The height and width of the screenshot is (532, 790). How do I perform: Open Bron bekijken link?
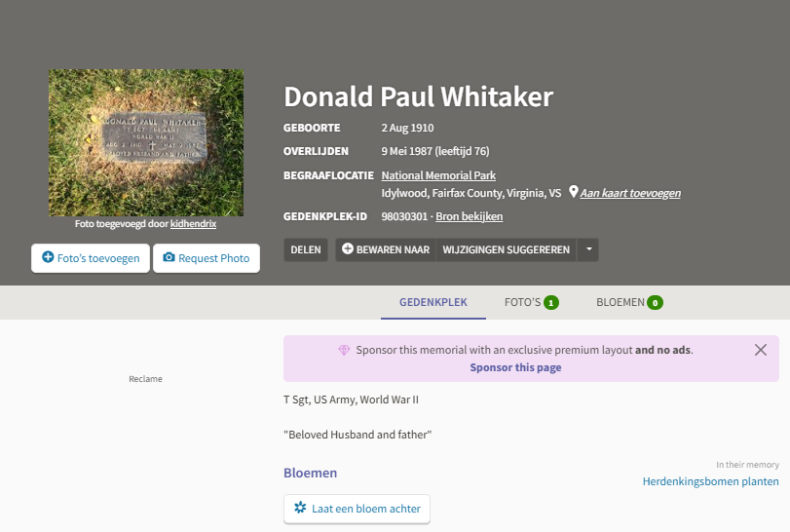click(x=470, y=216)
